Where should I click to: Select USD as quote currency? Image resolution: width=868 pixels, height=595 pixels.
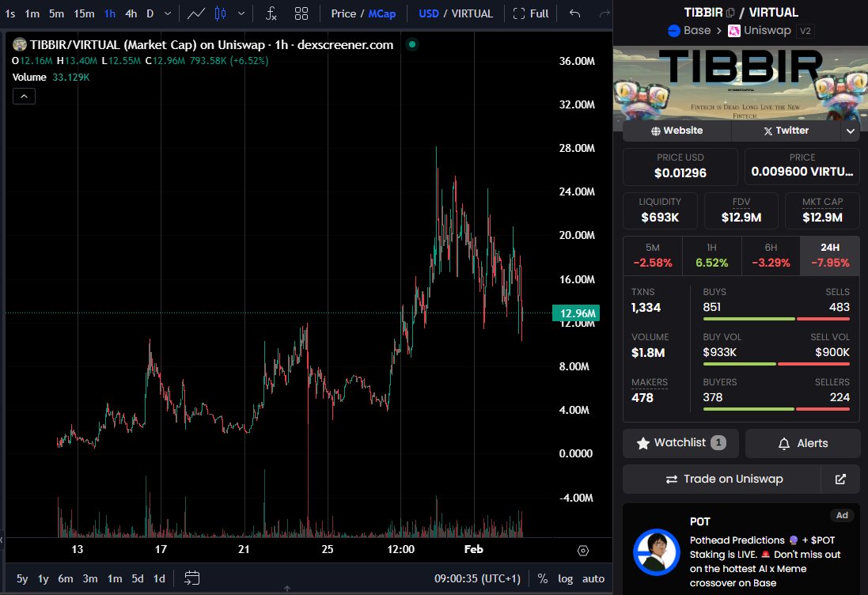pos(429,13)
